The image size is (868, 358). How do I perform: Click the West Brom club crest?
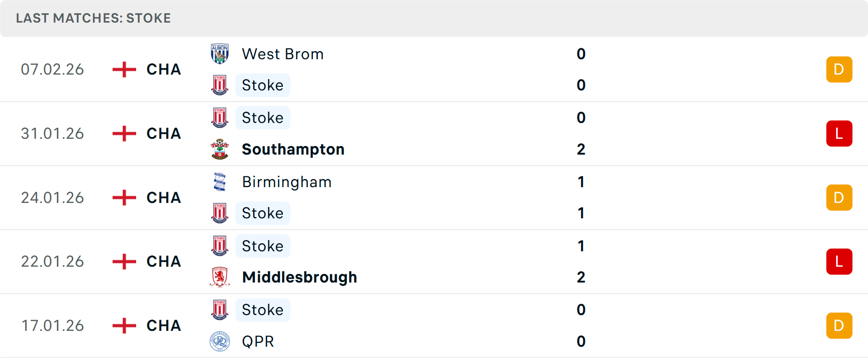tap(220, 53)
